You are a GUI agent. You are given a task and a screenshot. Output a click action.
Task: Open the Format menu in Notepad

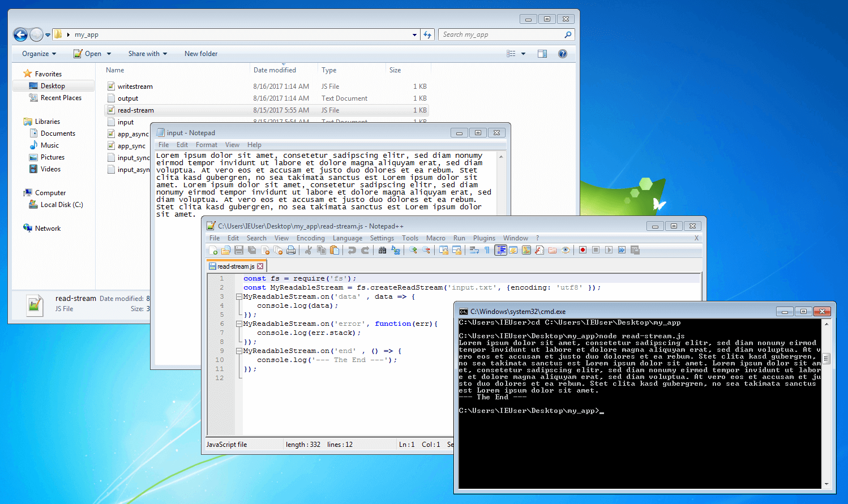(x=207, y=145)
